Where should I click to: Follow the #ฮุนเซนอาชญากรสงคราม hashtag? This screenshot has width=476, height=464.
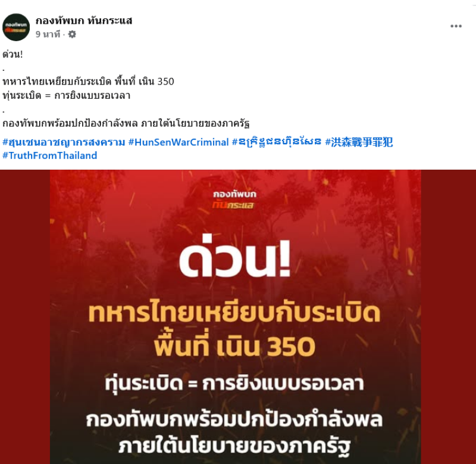[64, 142]
